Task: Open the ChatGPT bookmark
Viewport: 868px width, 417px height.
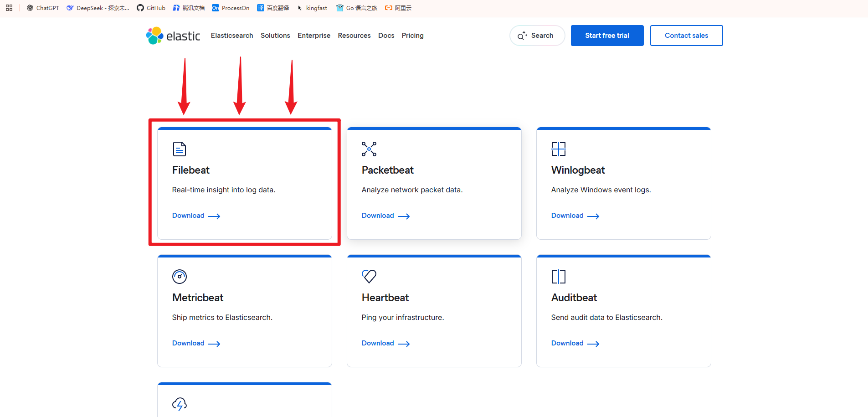Action: coord(43,8)
